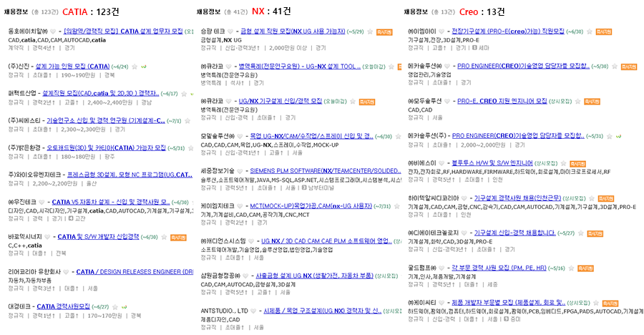Click company name 삼원금형정공㈜
This screenshot has width=644, height=335.
point(220,276)
